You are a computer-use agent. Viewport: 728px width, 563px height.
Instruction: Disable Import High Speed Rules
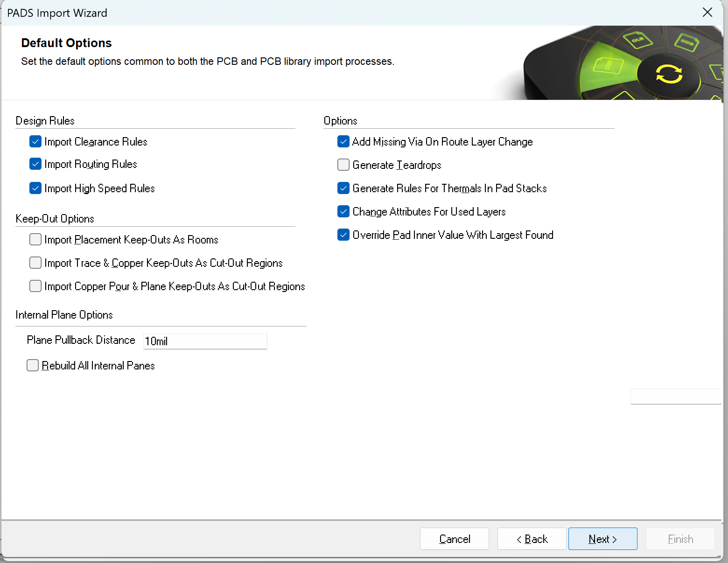pyautogui.click(x=35, y=188)
